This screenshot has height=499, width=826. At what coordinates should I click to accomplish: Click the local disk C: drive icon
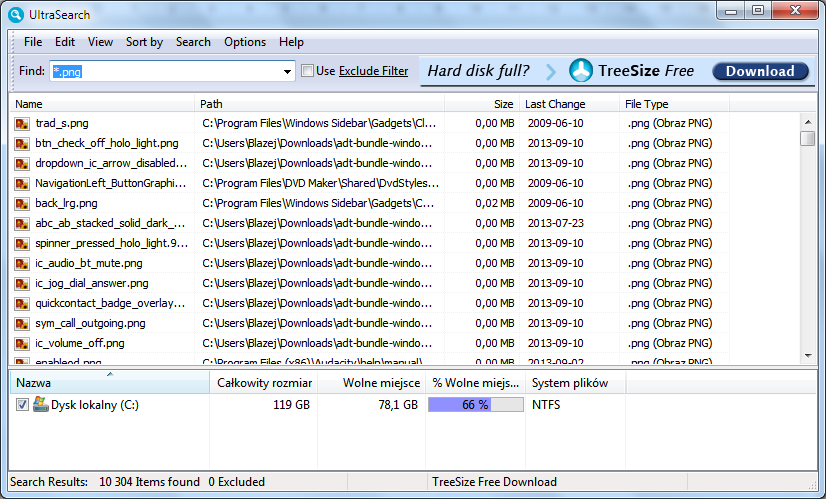41,404
